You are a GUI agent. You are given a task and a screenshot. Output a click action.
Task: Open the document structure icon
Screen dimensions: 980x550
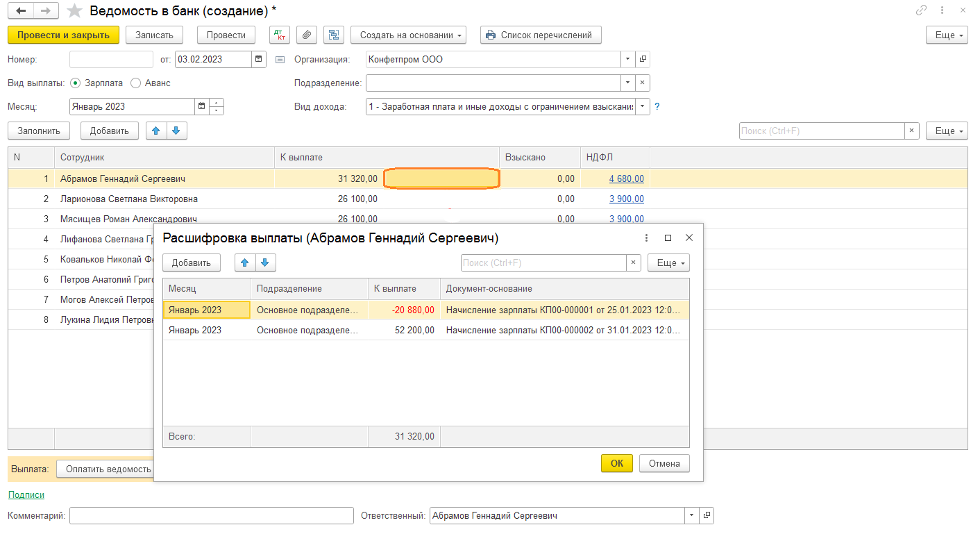tap(334, 35)
